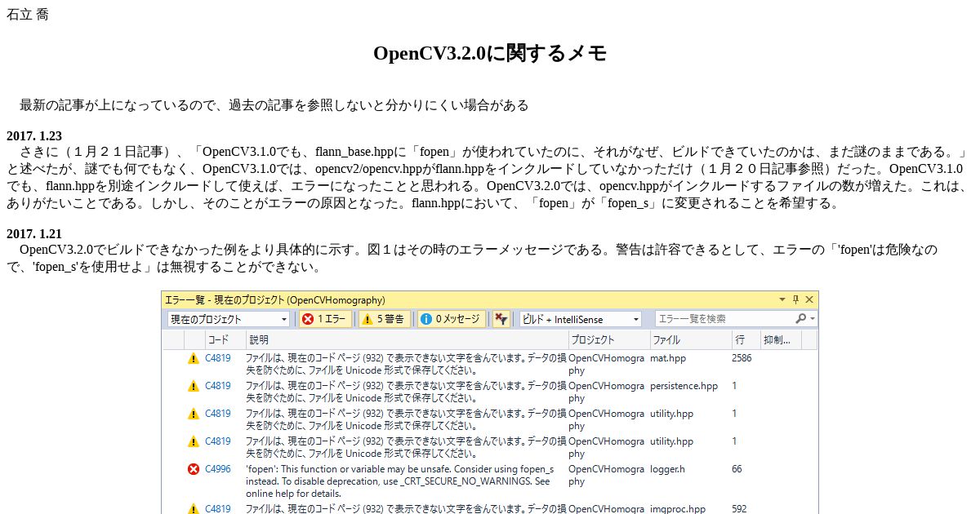Click the warning icon in the imgproc.hpp row
This screenshot has width=980, height=514.
(193, 508)
